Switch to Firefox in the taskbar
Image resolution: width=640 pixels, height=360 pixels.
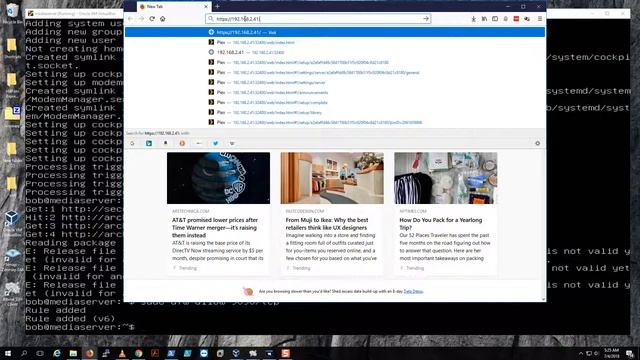tap(89, 353)
